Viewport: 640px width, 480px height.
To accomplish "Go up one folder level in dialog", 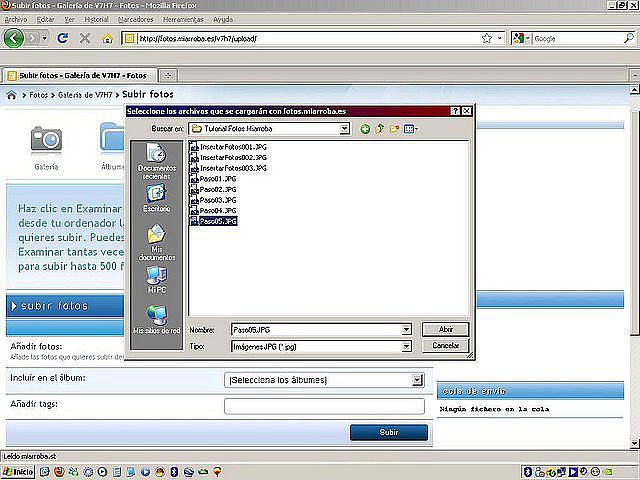I will point(379,129).
